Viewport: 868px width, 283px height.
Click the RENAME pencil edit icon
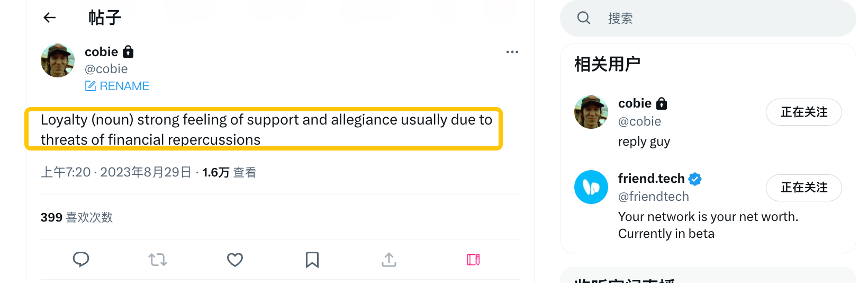pyautogui.click(x=91, y=86)
